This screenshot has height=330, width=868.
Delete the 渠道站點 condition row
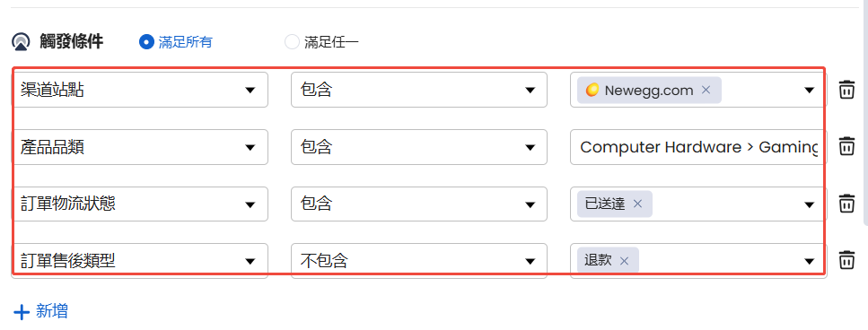[x=846, y=90]
